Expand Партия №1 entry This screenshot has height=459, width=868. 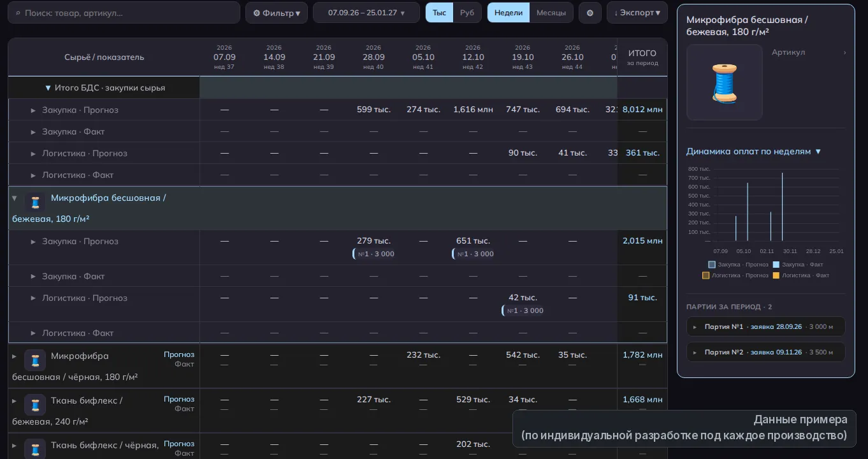pos(765,326)
